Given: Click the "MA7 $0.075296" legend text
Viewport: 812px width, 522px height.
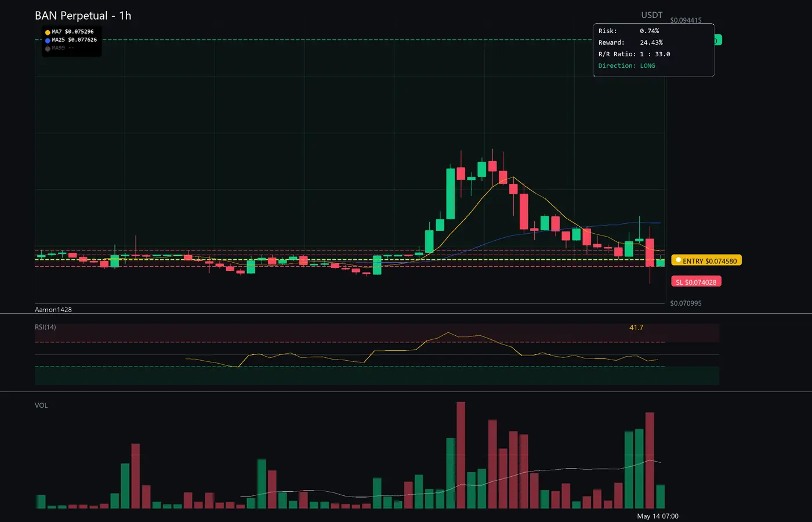Looking at the screenshot, I should [72, 32].
